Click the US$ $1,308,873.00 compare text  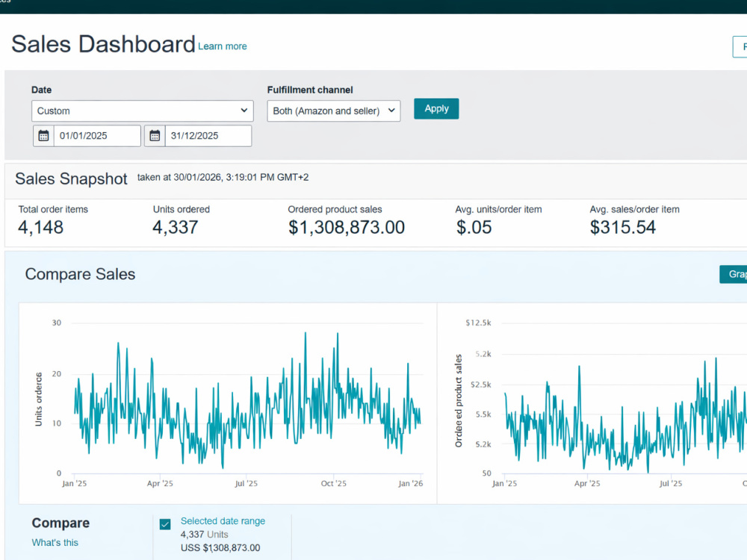[x=220, y=547]
